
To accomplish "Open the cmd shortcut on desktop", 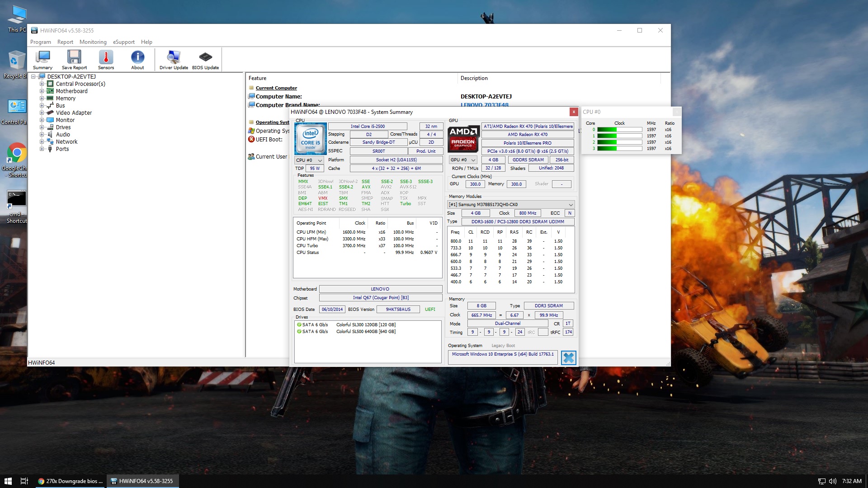I will point(16,206).
